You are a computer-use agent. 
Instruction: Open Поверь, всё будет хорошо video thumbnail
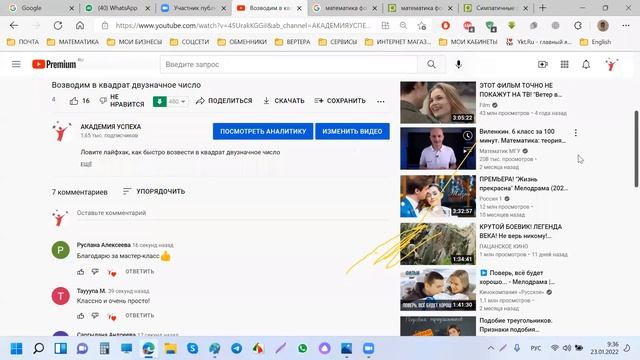click(438, 289)
